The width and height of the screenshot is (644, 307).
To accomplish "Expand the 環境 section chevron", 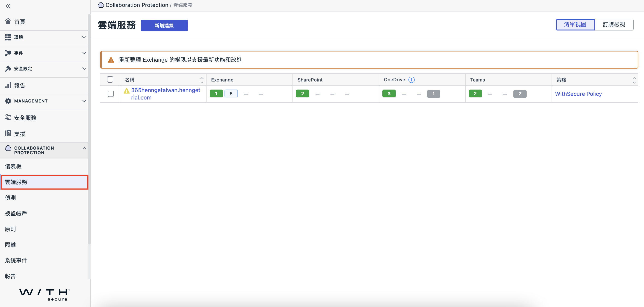I will pyautogui.click(x=84, y=37).
